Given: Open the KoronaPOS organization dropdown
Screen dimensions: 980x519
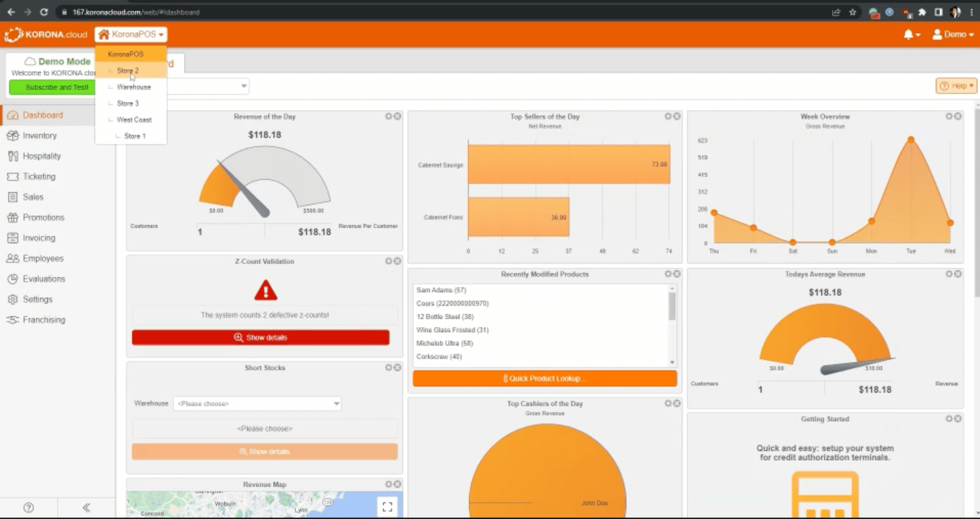Looking at the screenshot, I should click(131, 34).
